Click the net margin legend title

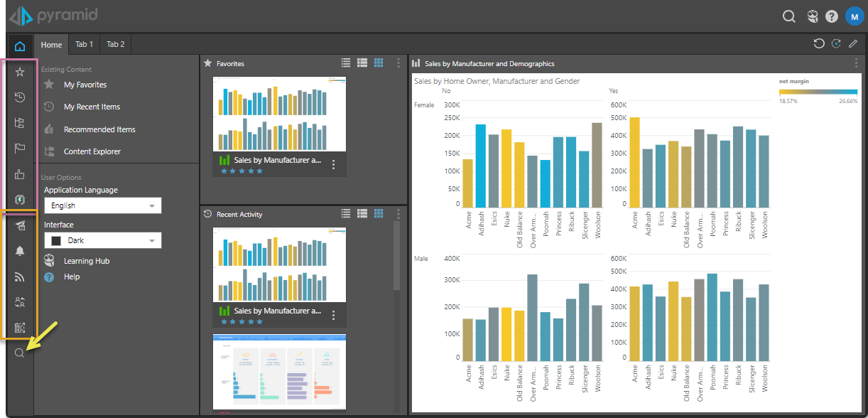coord(794,81)
